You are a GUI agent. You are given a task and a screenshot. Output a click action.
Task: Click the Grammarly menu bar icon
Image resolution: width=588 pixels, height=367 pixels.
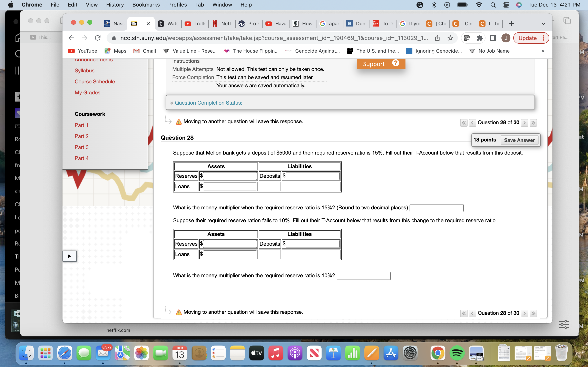pos(419,5)
